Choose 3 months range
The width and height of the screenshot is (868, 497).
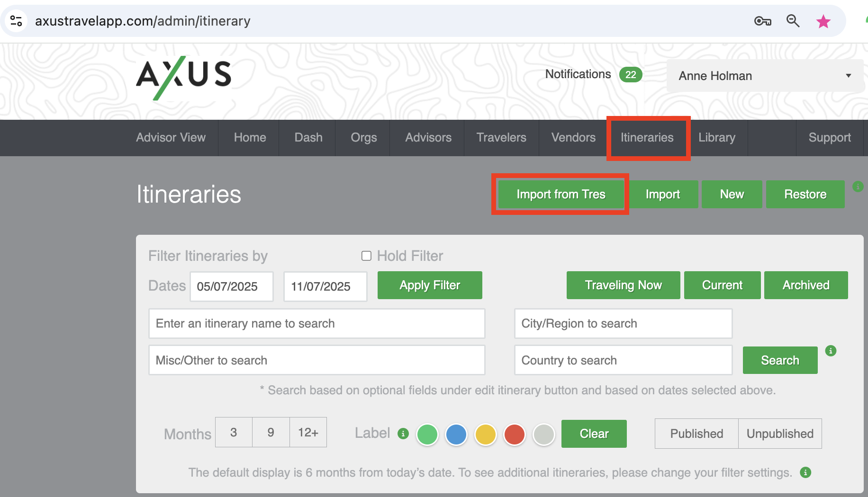(234, 433)
